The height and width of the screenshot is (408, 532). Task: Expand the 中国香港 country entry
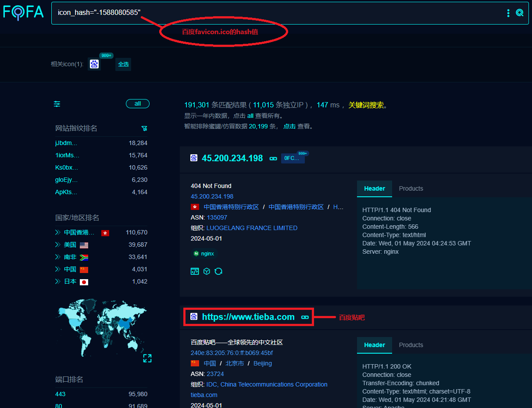57,232
